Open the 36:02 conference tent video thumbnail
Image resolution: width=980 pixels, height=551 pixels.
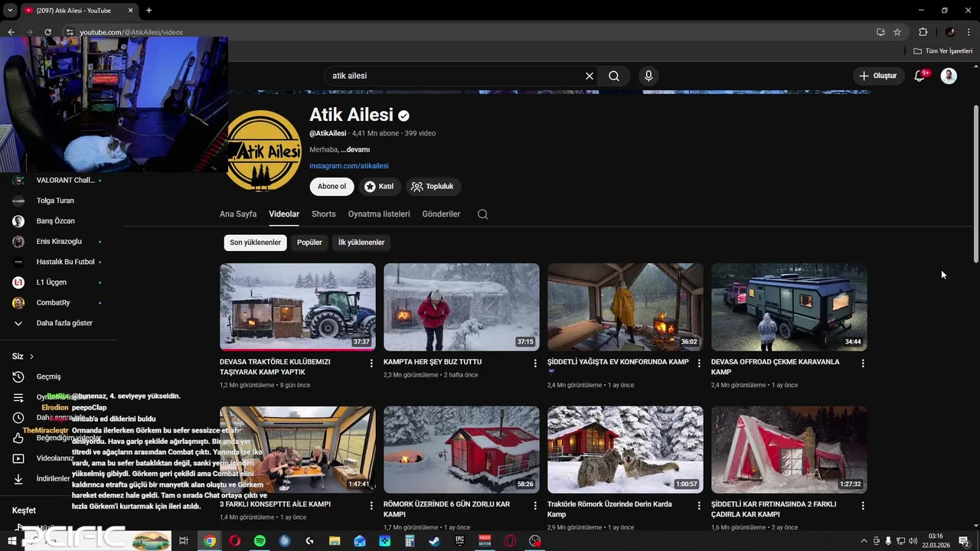tap(626, 307)
